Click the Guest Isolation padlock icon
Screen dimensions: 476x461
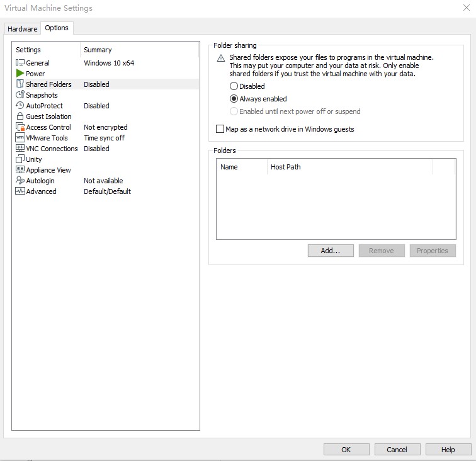coord(20,117)
